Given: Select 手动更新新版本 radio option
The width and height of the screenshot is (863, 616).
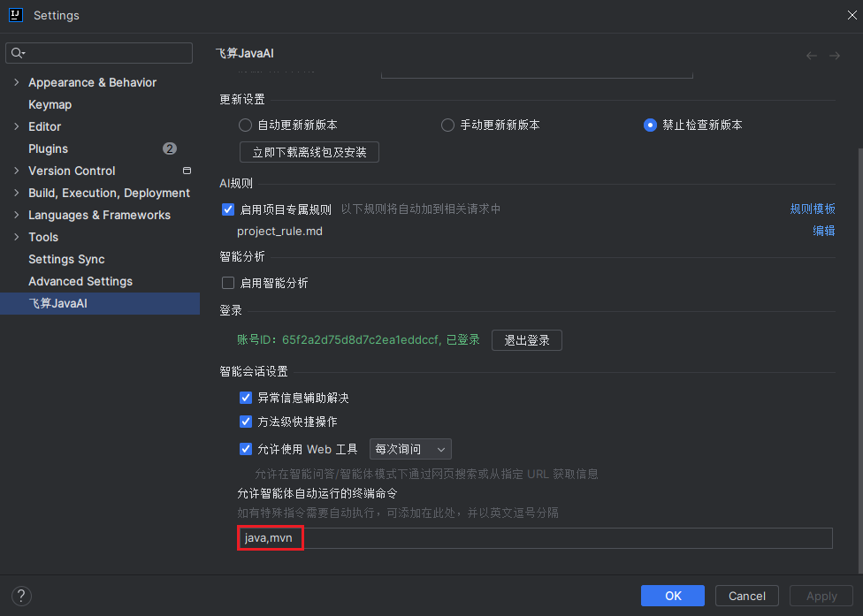Looking at the screenshot, I should coord(447,125).
